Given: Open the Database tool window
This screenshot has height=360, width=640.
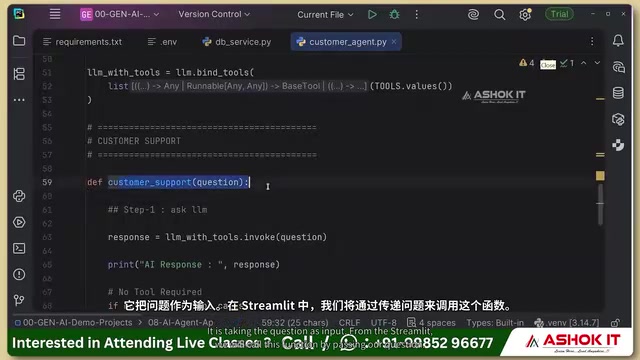Looking at the screenshot, I should 618,93.
